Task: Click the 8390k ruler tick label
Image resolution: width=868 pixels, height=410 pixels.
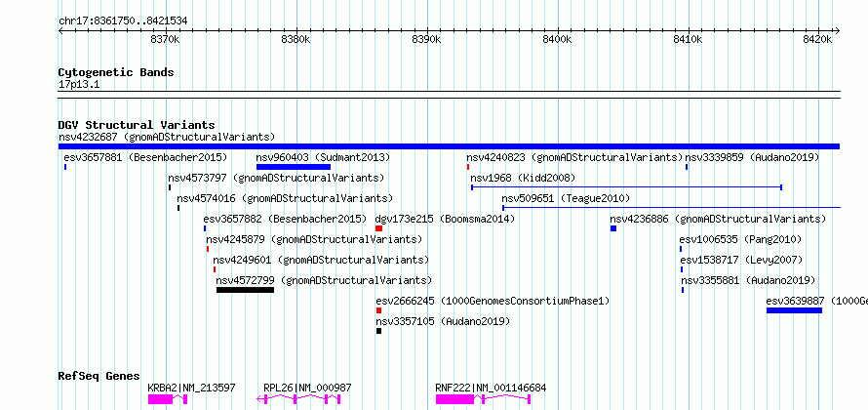Action: tap(427, 39)
